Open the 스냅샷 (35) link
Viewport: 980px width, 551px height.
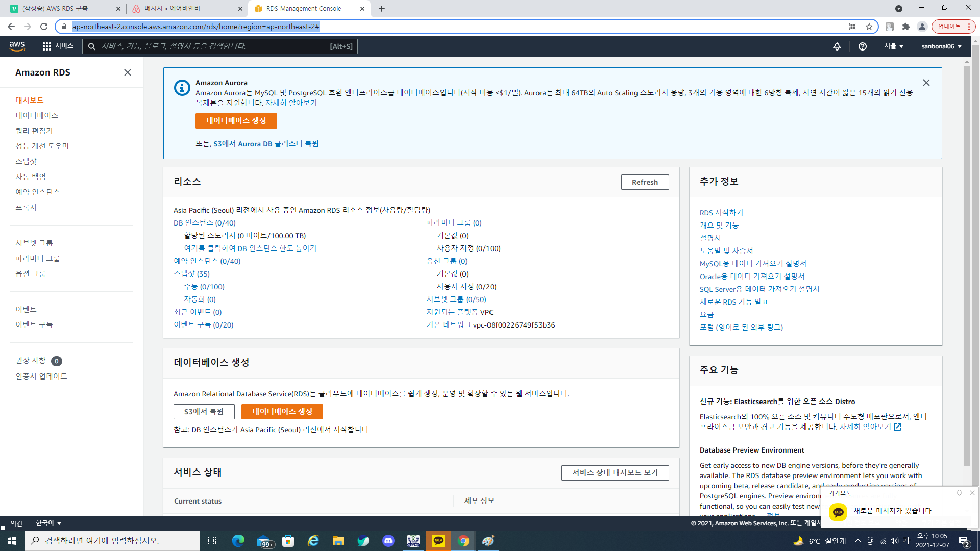click(191, 274)
